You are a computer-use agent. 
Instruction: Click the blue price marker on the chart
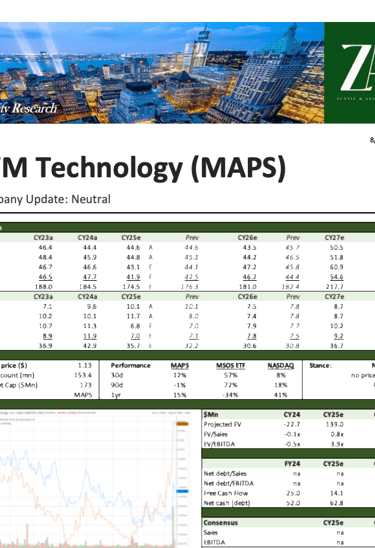(x=182, y=491)
